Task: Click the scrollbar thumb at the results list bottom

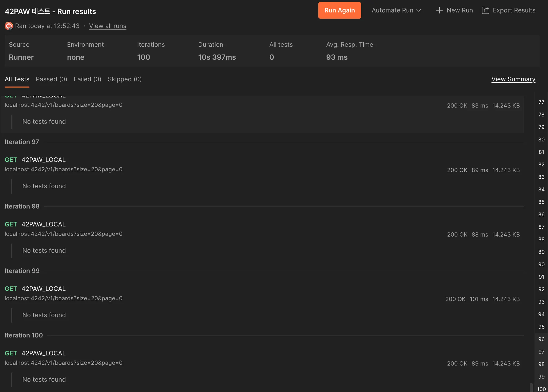Action: tap(531, 387)
